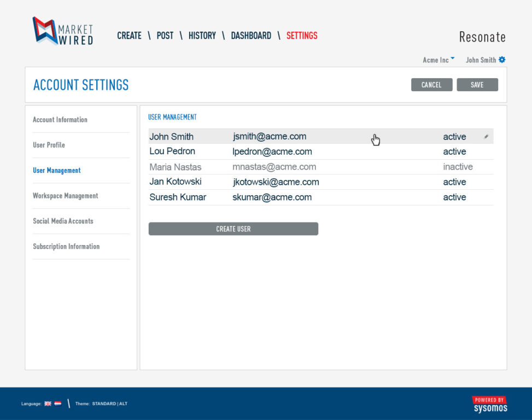Viewport: 532px width, 420px height.
Task: Select the inactive Maria Nastas user row
Action: coord(320,167)
